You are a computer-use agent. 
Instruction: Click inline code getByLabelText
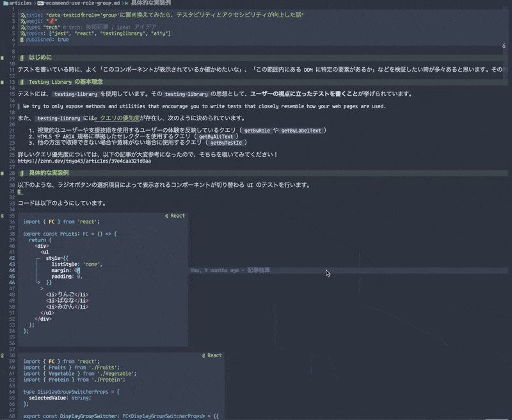click(x=301, y=131)
